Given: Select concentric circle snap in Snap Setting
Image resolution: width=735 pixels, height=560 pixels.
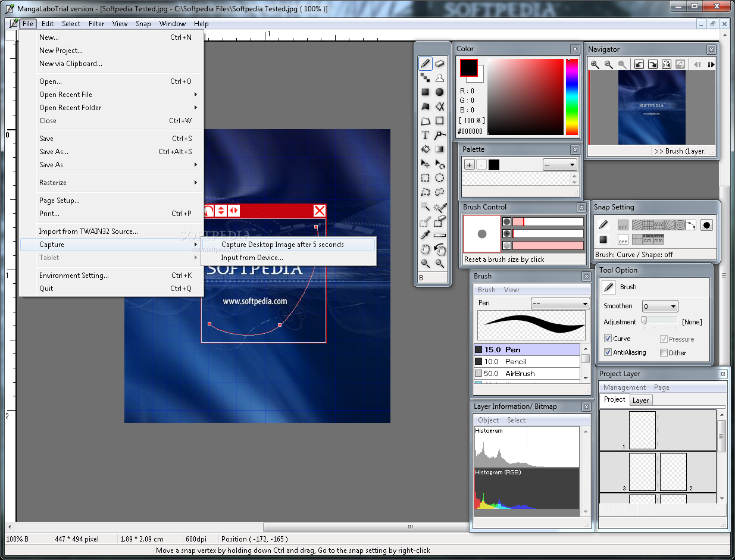Looking at the screenshot, I should 680,225.
